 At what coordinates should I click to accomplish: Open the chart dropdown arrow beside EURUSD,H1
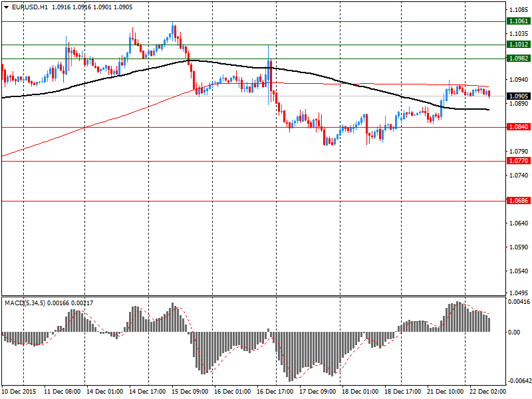point(6,7)
